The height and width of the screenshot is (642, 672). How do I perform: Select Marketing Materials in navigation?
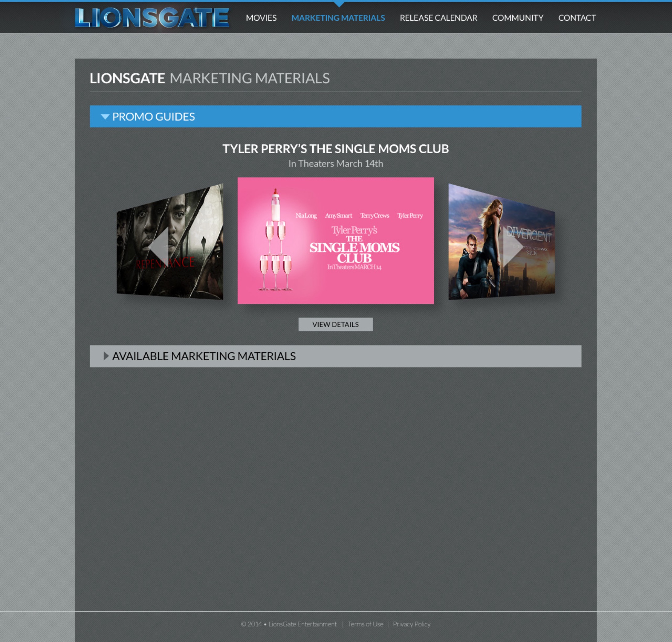tap(338, 18)
